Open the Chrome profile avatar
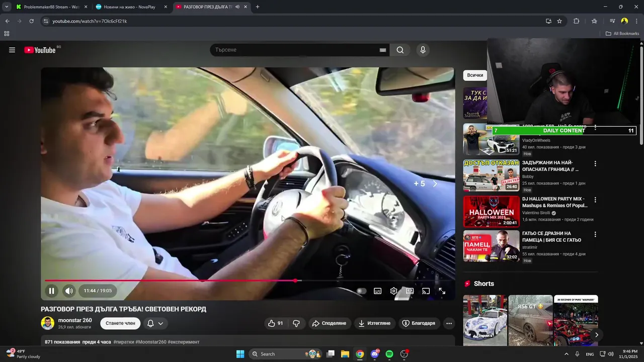Viewport: 644px width, 362px height. [x=624, y=21]
